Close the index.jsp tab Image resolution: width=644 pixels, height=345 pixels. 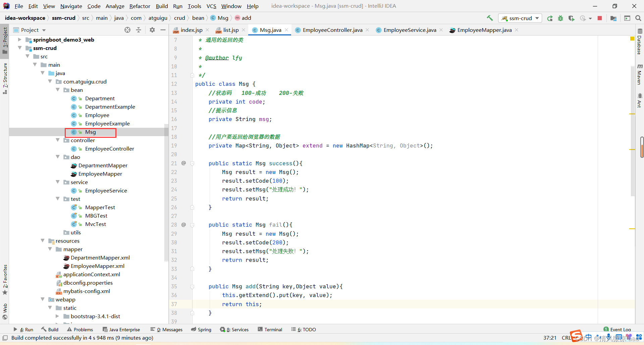click(x=207, y=30)
